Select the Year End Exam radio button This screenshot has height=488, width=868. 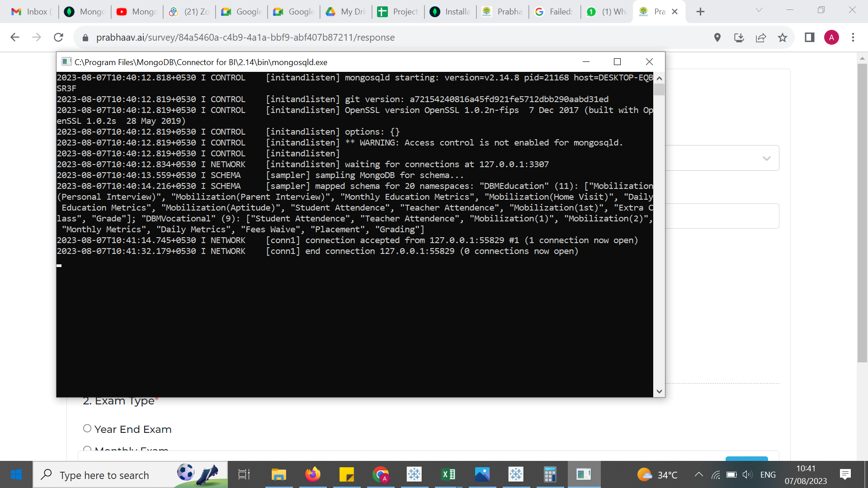tap(87, 428)
